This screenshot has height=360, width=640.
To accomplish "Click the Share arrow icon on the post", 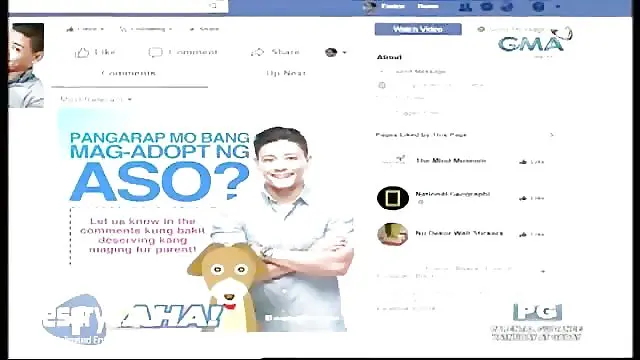I will (258, 52).
